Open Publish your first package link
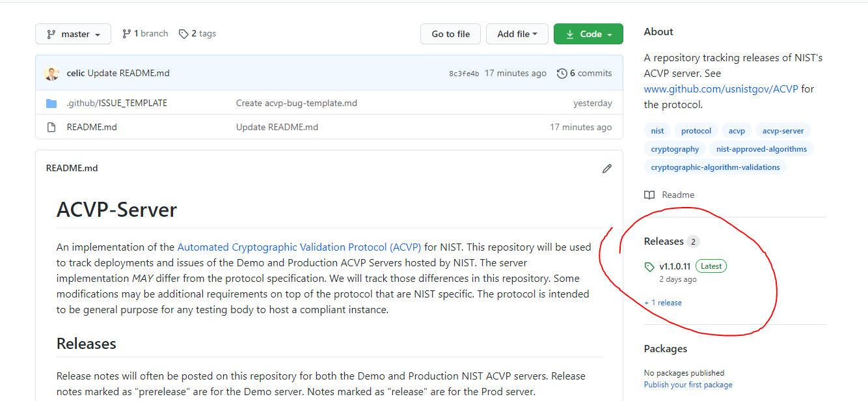 click(688, 384)
